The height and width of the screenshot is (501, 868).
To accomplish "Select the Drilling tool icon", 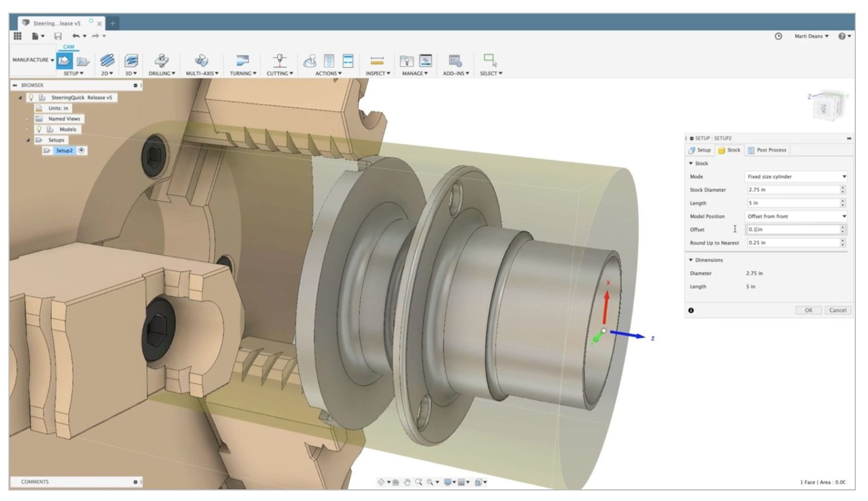I will click(x=161, y=61).
